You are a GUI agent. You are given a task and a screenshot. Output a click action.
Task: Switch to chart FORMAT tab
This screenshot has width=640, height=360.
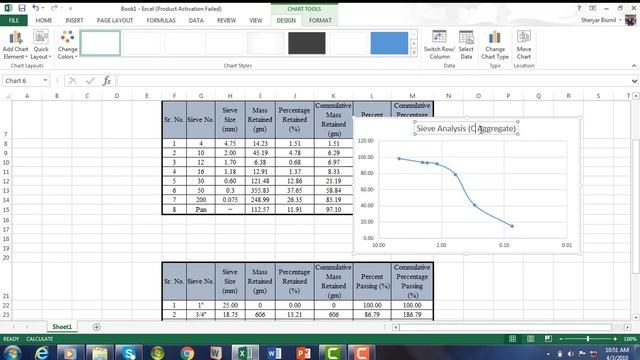320,20
